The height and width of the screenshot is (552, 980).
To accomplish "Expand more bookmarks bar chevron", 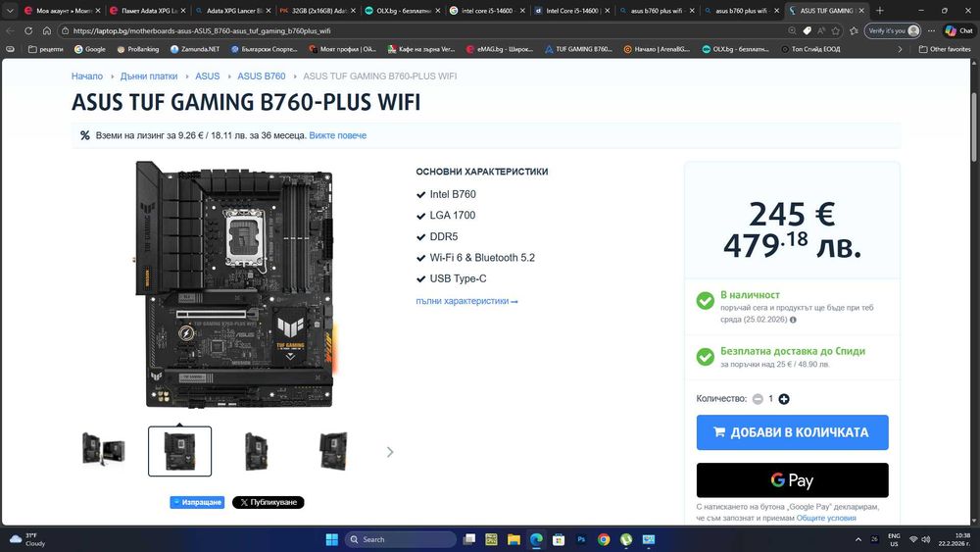I will click(900, 49).
